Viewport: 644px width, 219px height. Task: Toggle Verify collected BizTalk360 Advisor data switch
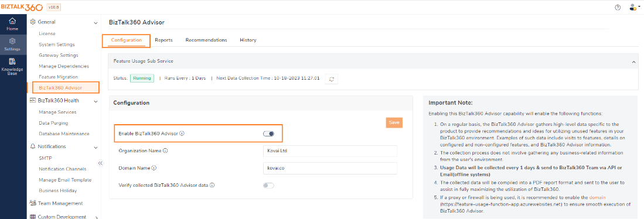pos(268,186)
